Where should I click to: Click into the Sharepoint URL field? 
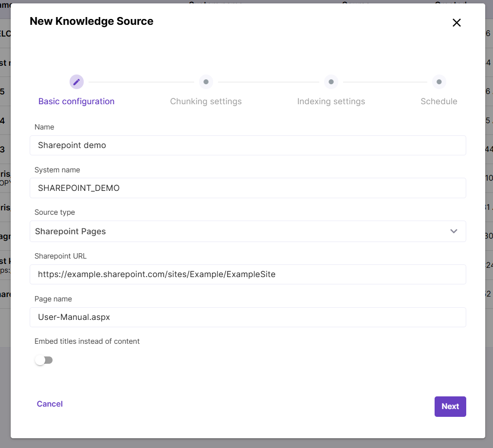pyautogui.click(x=248, y=274)
